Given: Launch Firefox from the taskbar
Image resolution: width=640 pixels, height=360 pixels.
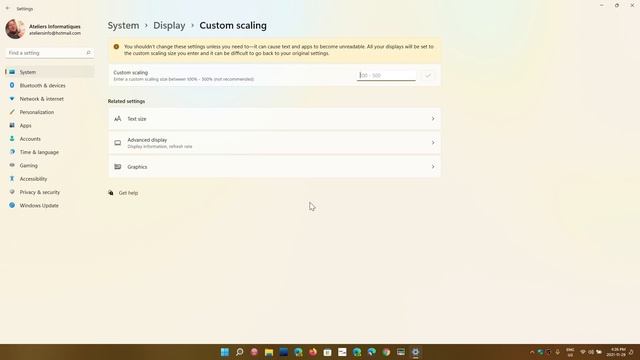Looking at the screenshot, I should [x=313, y=352].
